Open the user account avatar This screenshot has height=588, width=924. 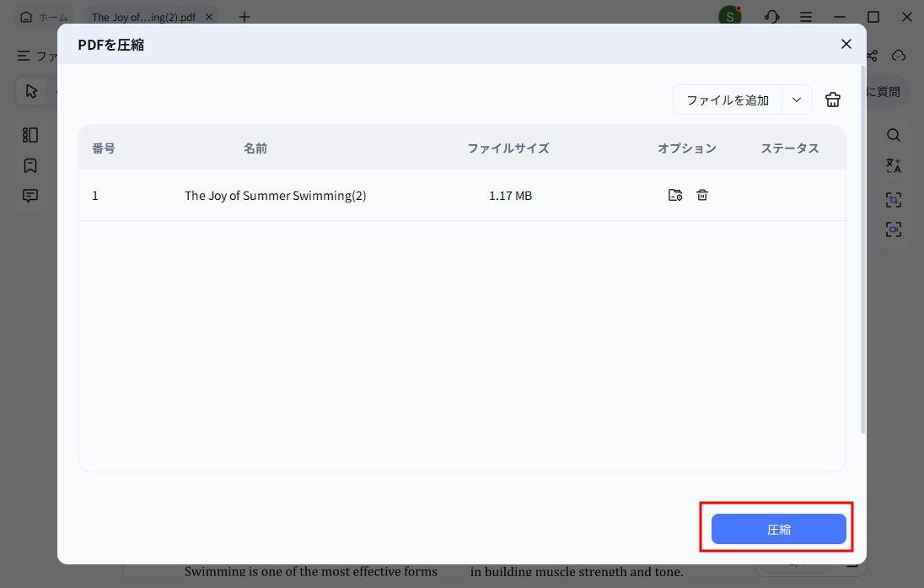(x=729, y=17)
